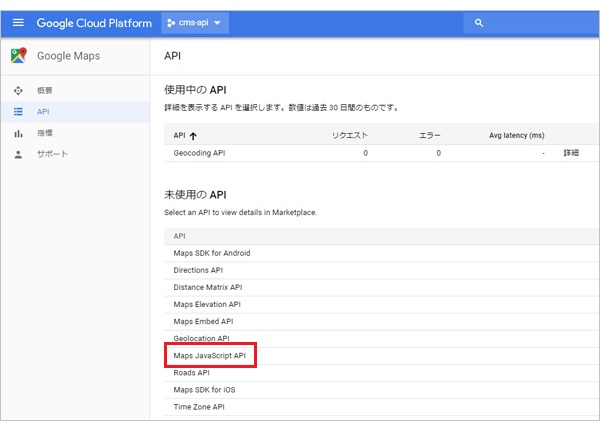Screen dimensions: 600x435
Task: Click the Google Maps sidebar title
Action: (x=68, y=56)
